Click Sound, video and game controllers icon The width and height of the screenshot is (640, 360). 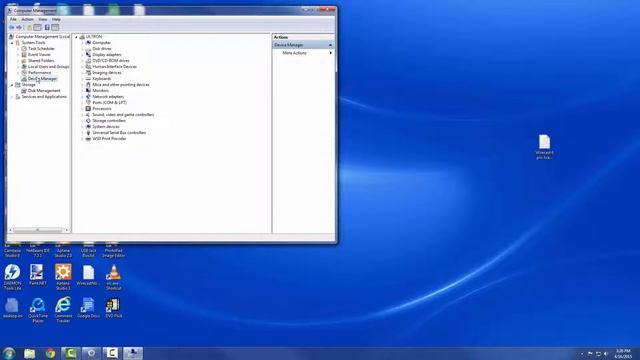(x=88, y=115)
